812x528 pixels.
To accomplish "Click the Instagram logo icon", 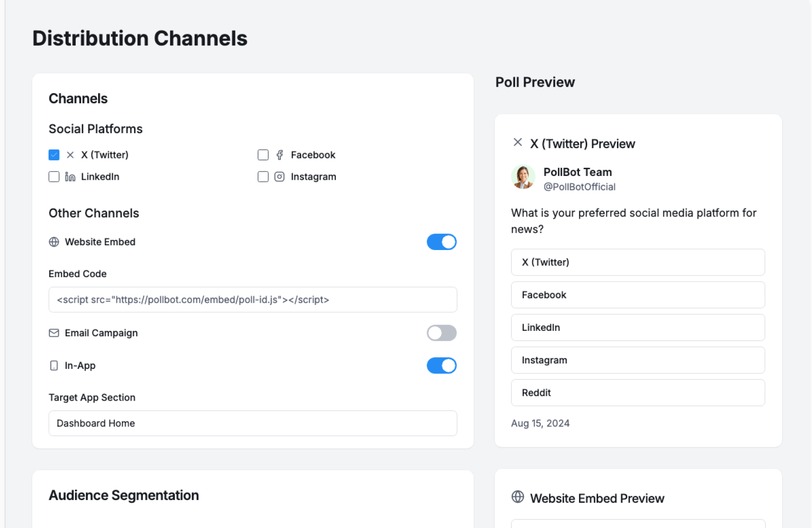I will point(280,176).
